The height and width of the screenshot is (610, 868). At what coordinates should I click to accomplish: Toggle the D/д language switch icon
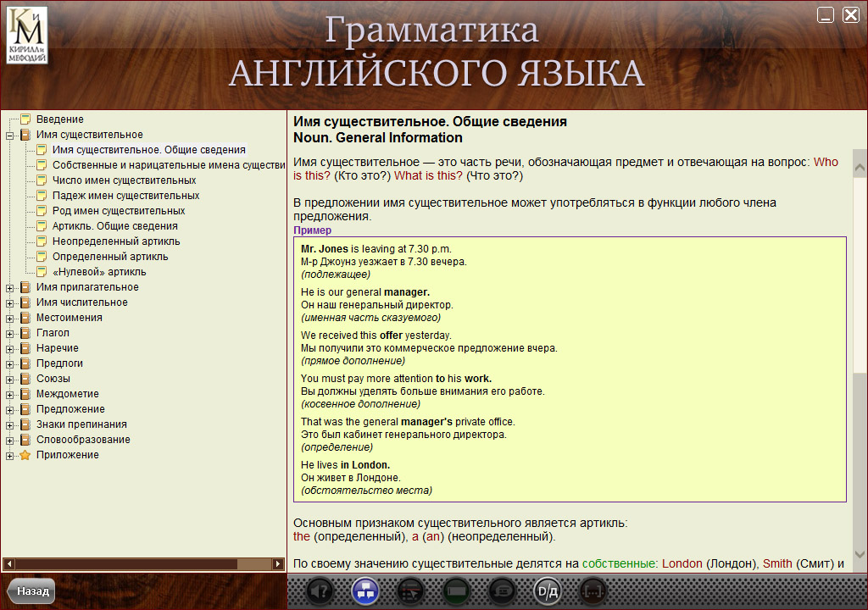(547, 591)
